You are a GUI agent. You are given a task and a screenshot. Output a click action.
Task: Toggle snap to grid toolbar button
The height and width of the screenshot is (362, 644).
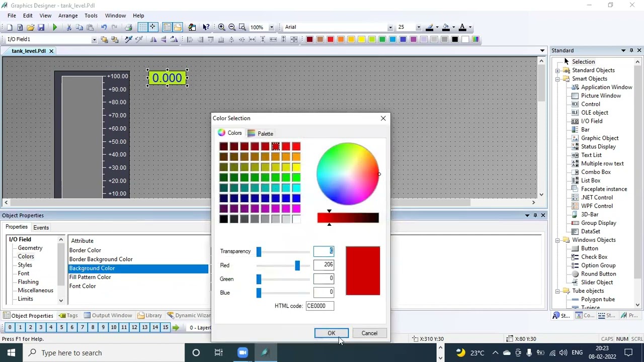(x=153, y=27)
